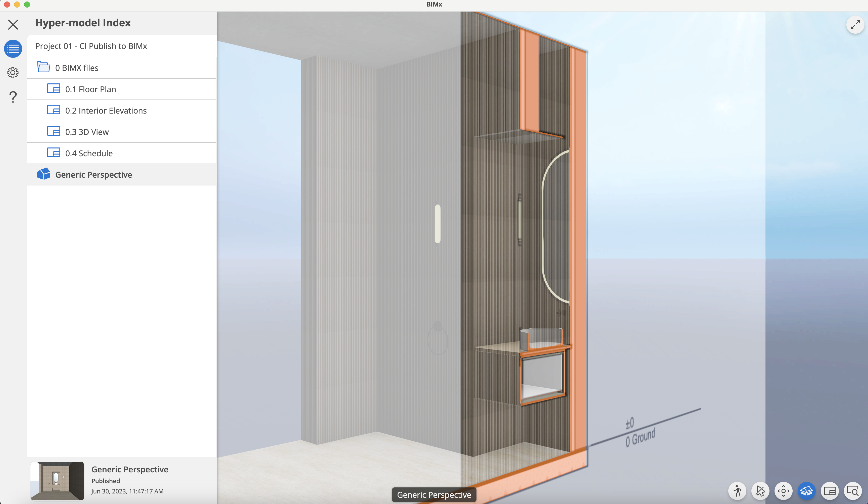
Task: Enter fullscreen with the expand arrows button
Action: 855,25
